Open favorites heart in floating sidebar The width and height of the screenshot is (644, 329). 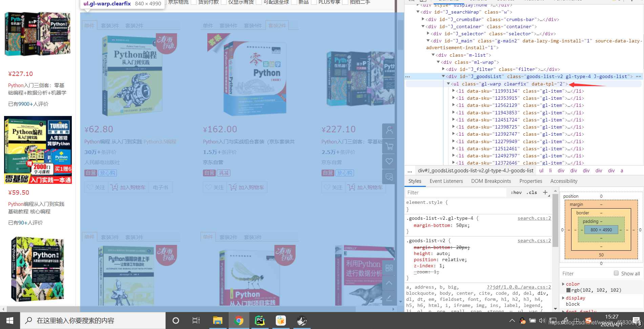pyautogui.click(x=389, y=161)
